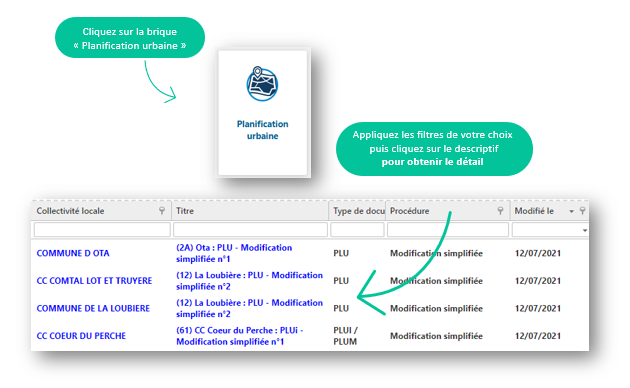
Task: Sort by the Procédure column header
Action: (409, 211)
